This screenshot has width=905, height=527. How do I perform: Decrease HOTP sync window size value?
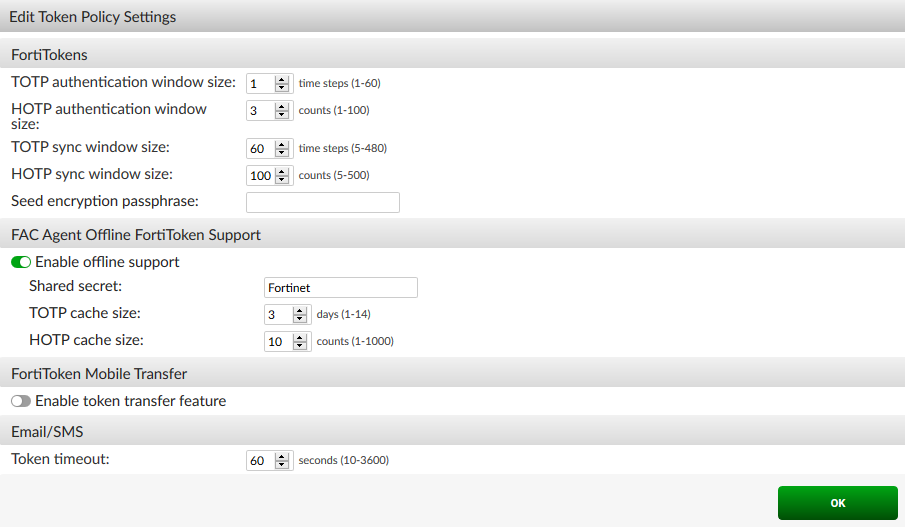(282, 180)
